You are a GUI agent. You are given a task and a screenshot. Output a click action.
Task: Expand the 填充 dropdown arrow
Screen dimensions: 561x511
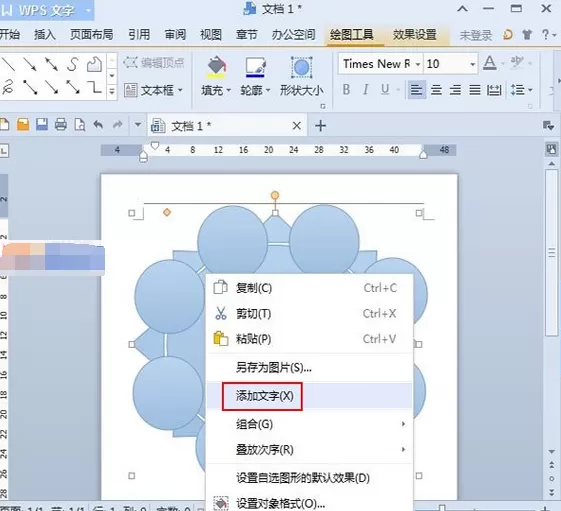pyautogui.click(x=228, y=91)
